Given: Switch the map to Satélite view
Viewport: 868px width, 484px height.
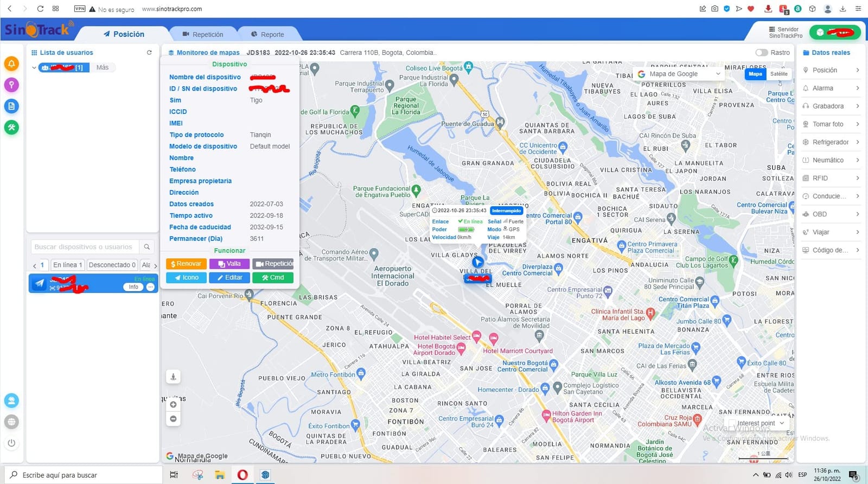Looking at the screenshot, I should pyautogui.click(x=778, y=74).
